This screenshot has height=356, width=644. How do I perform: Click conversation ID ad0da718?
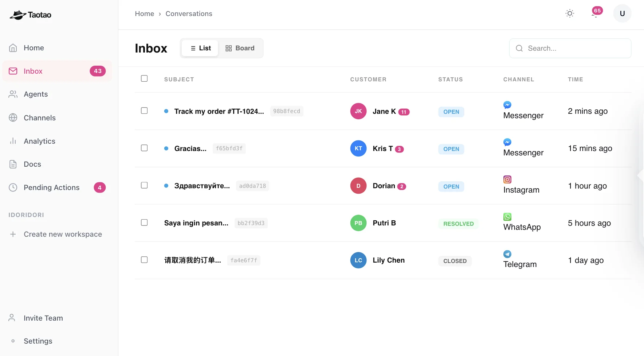(252, 186)
